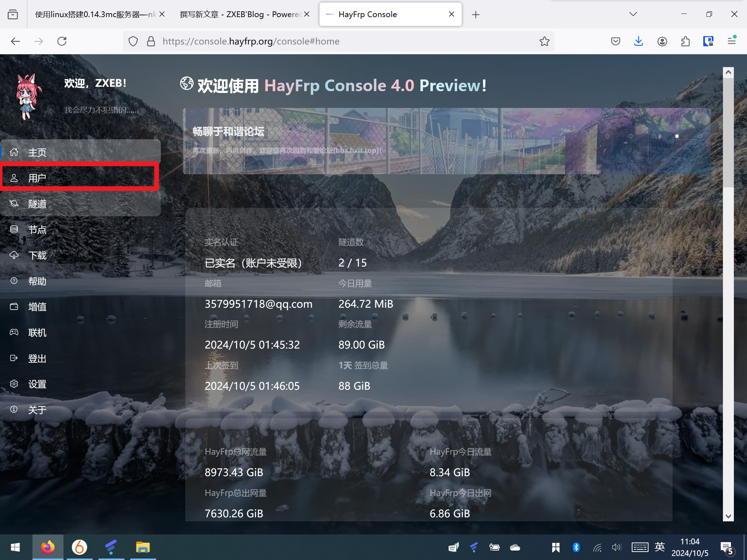The width and height of the screenshot is (747, 560).
Task: Click the cloud download icon beside 下载
Action: coord(14,255)
